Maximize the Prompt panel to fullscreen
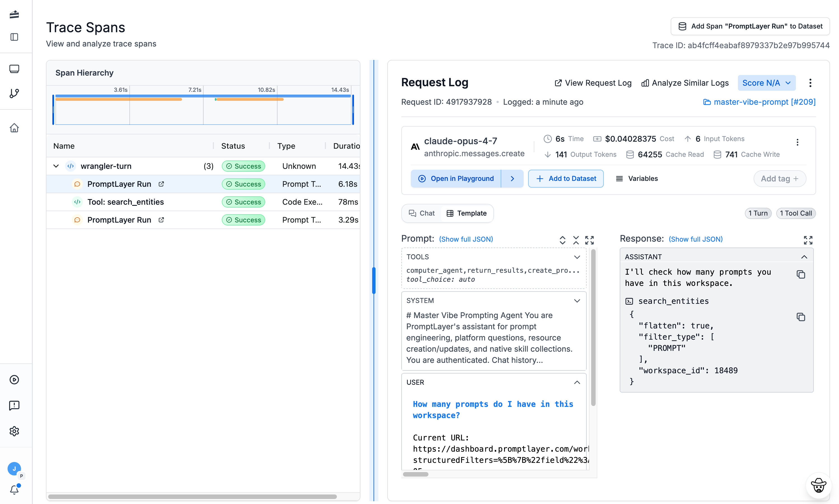The height and width of the screenshot is (504, 839). click(x=589, y=240)
